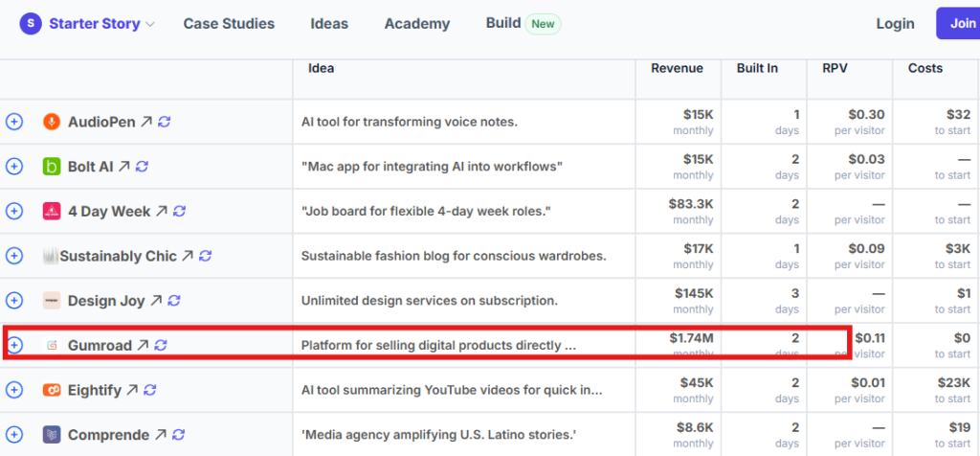Viewport: 980px width, 456px height.
Task: Open the Sustainably Chic company name
Action: pyautogui.click(x=118, y=257)
